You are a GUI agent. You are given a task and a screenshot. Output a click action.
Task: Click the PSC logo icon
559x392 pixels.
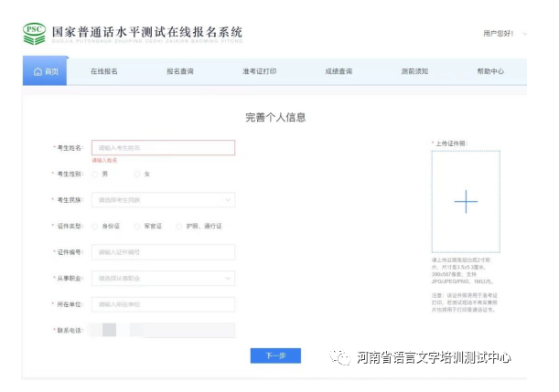coord(34,34)
